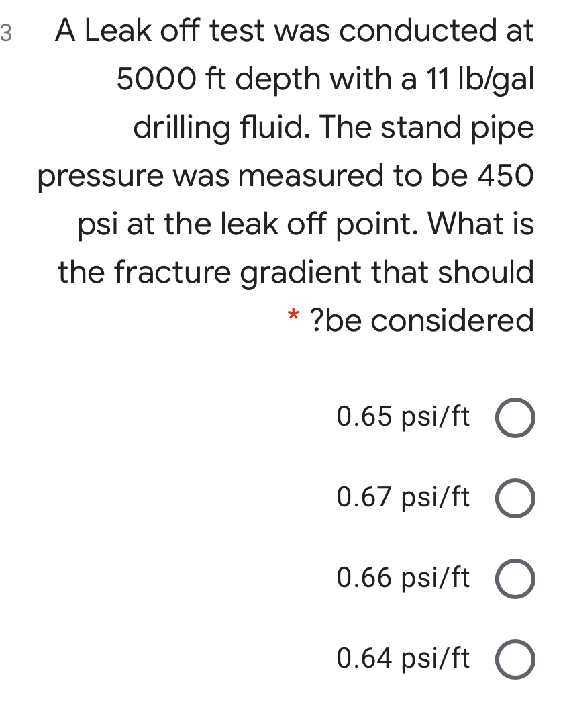Click the question number 3
This screenshot has height=728, width=561.
tap(7, 31)
